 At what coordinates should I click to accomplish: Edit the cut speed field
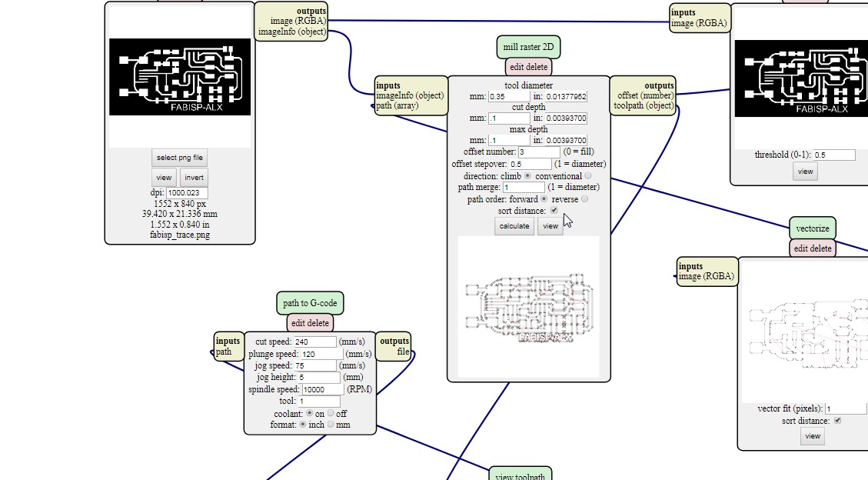pos(314,342)
